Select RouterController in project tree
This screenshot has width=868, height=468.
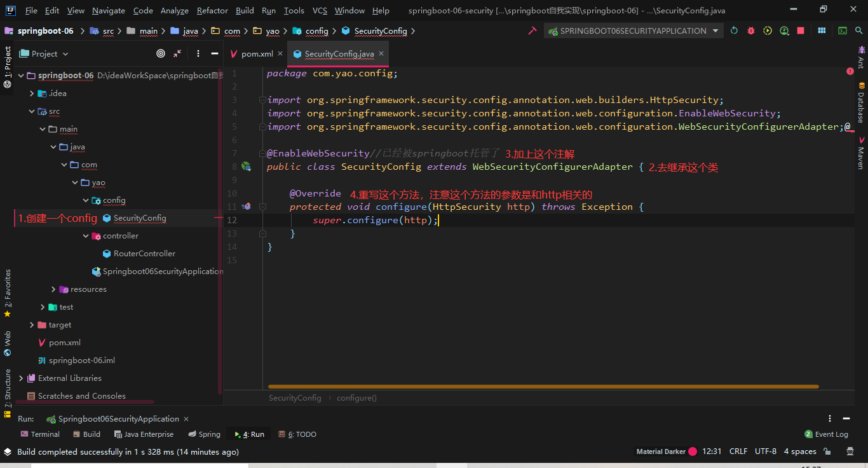144,254
